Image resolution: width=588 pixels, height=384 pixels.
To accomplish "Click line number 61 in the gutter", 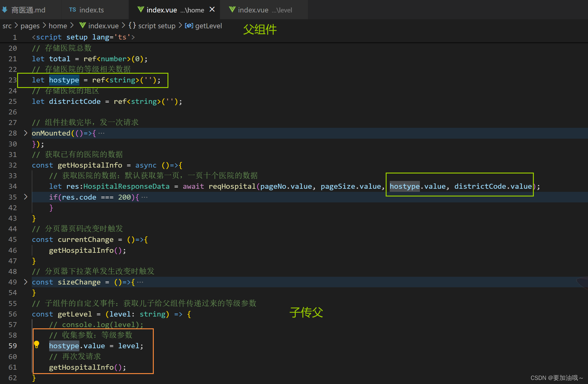I will (13, 367).
